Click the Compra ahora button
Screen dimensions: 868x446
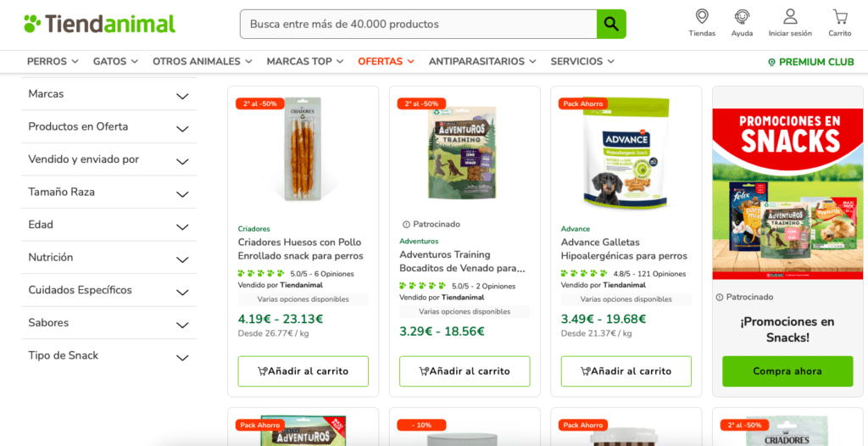click(787, 371)
